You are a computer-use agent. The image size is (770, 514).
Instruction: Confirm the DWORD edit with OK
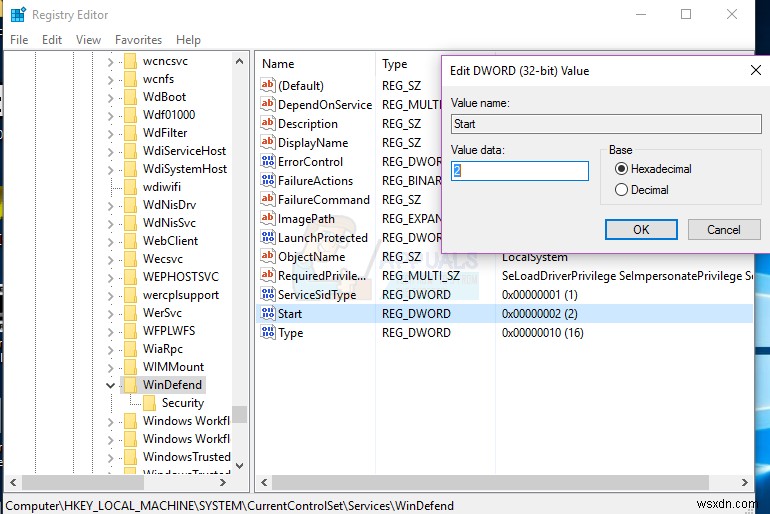tap(641, 230)
